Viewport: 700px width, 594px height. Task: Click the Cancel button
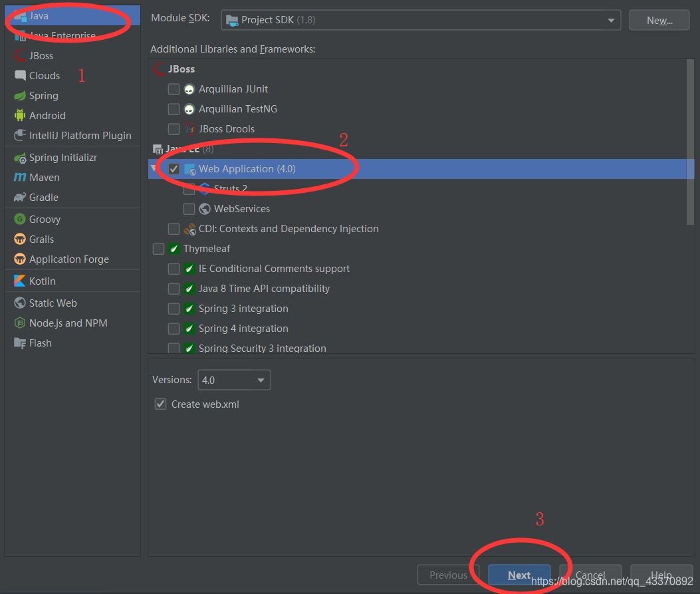590,575
